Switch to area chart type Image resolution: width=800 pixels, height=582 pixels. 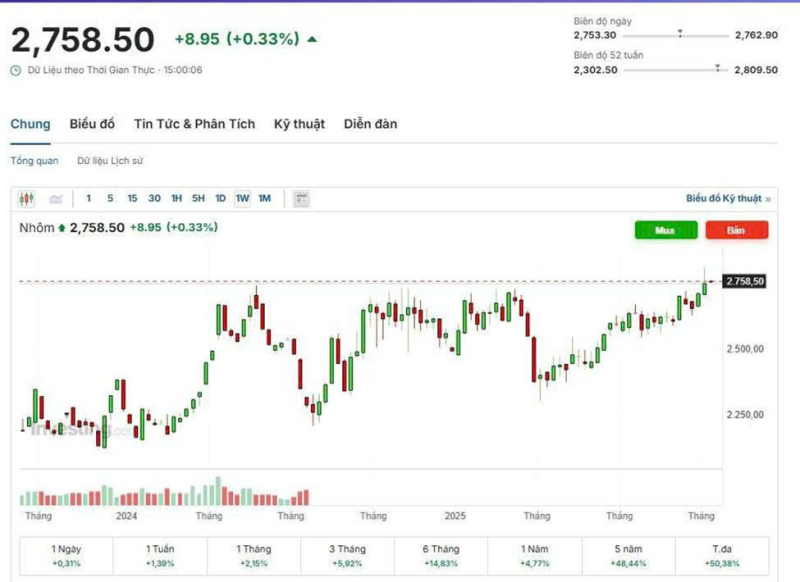tap(56, 198)
